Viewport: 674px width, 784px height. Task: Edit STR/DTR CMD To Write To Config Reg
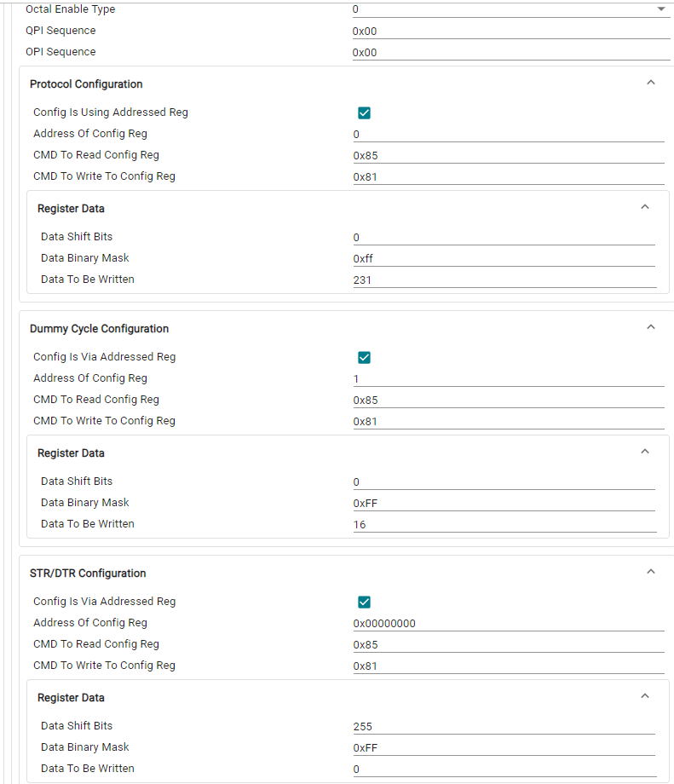pyautogui.click(x=509, y=666)
